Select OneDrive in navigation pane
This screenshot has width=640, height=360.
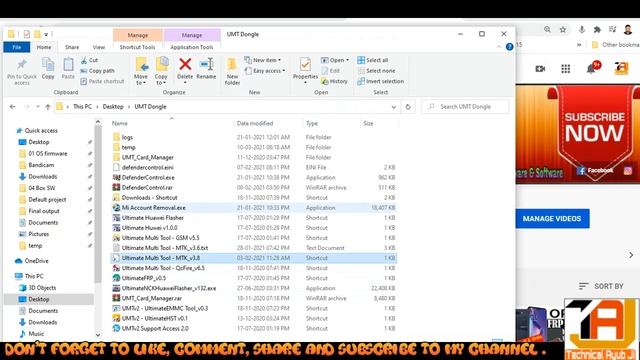(x=36, y=261)
